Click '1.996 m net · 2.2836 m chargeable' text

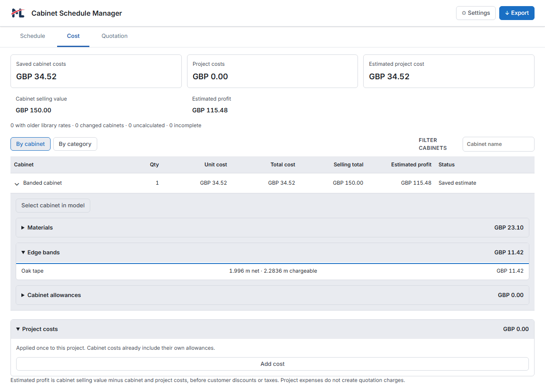point(273,271)
